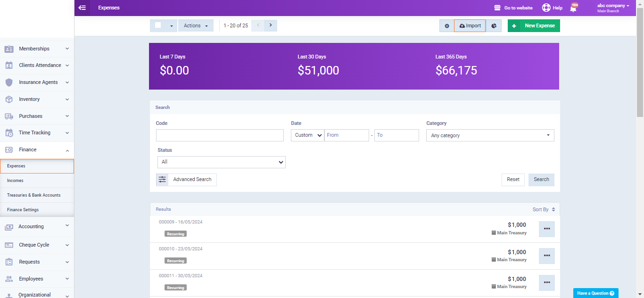Expand the Inventory menu chevron
Viewport: 644px width, 298px height.
tap(67, 99)
